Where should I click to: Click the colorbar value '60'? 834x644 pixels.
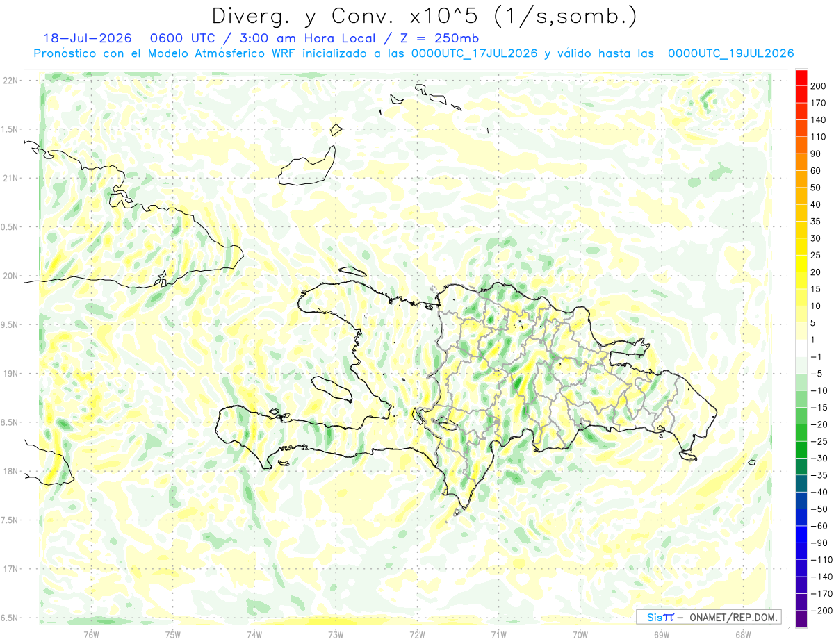[x=817, y=170]
